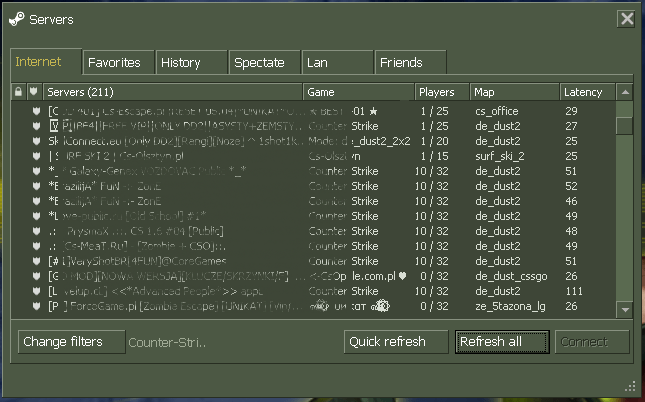
Task: Sort the list by the Latency column header
Action: point(587,92)
